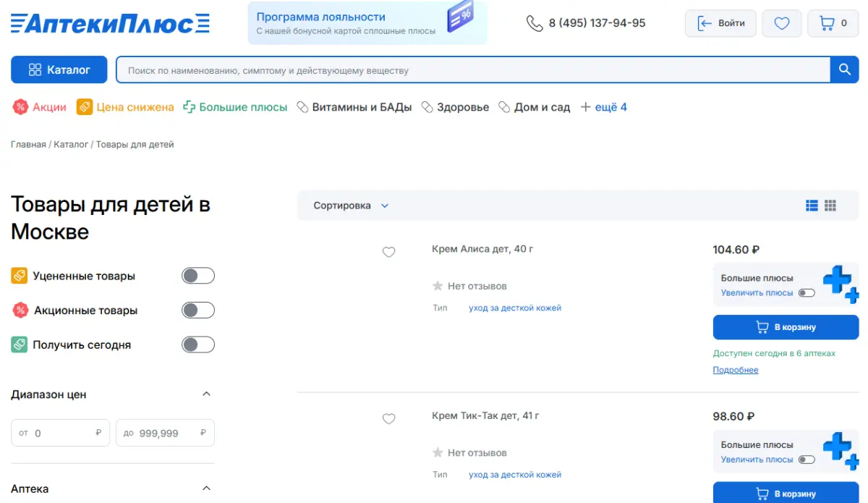
Task: Click the red percent Акционные товары icon
Action: [x=20, y=310]
